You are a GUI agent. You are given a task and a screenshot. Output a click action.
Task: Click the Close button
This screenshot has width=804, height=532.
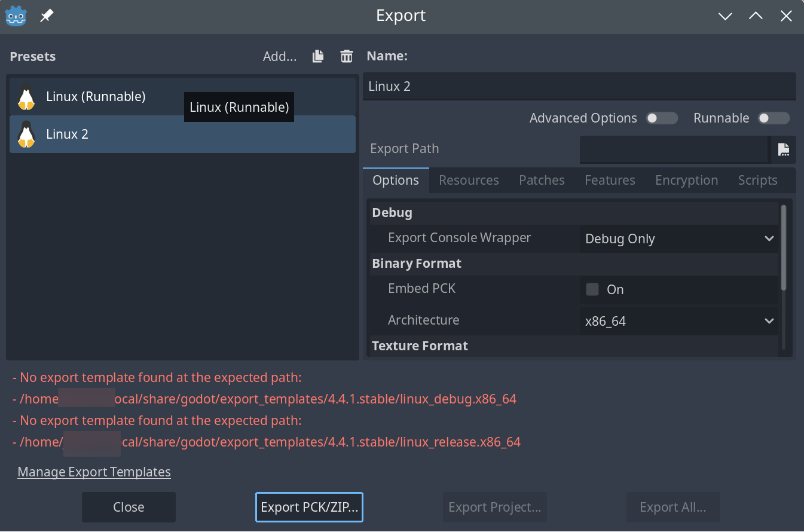(x=129, y=507)
